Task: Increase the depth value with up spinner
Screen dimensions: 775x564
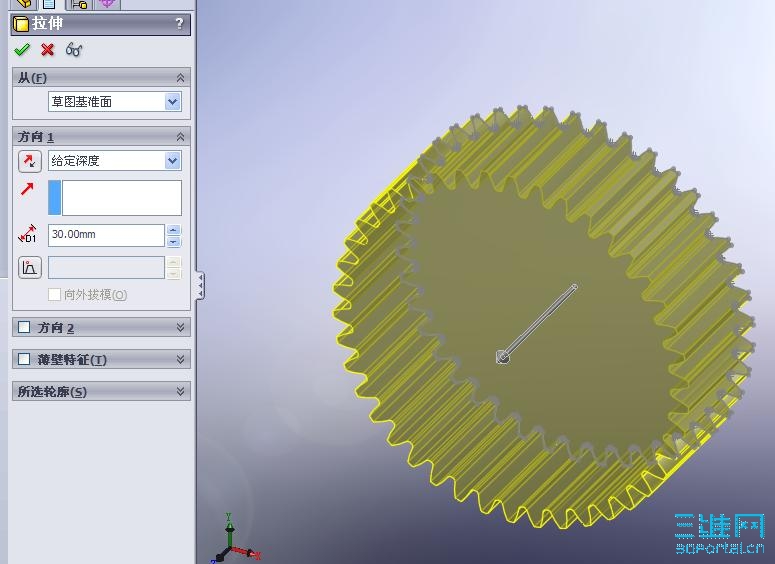Action: (x=173, y=230)
